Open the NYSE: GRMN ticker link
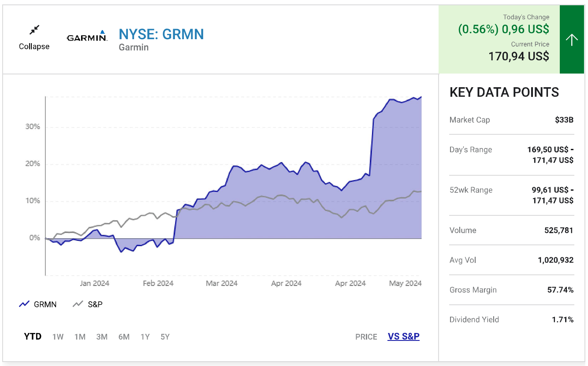Viewport: 588px width, 366px height. (161, 34)
